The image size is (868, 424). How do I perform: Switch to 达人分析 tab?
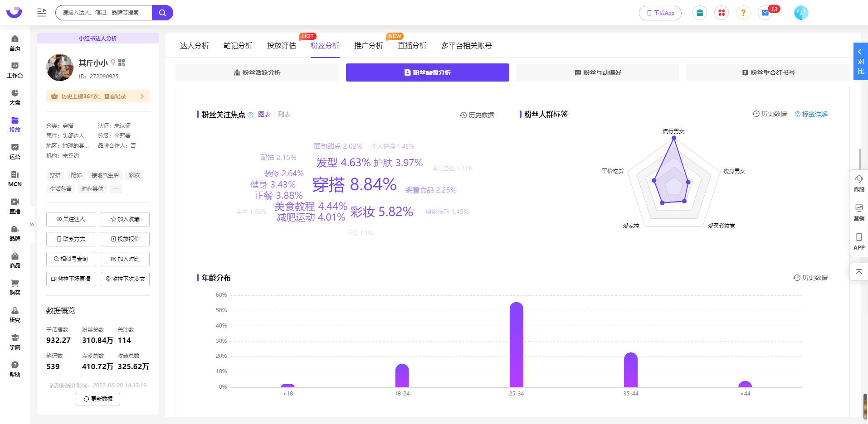pos(195,46)
